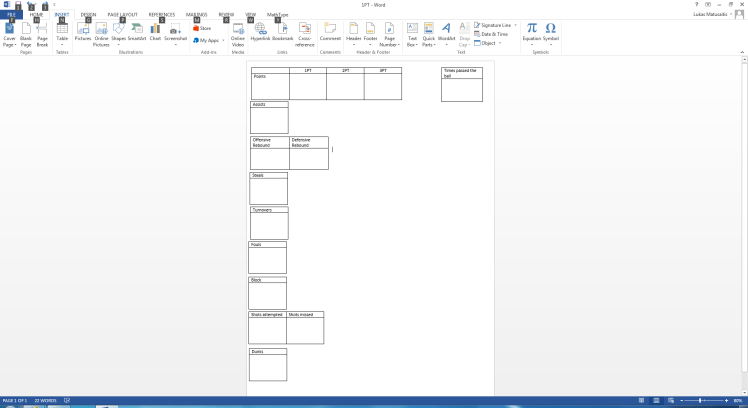Click the Pictures icon in Illustrations
This screenshot has height=408, width=748.
coord(82,34)
